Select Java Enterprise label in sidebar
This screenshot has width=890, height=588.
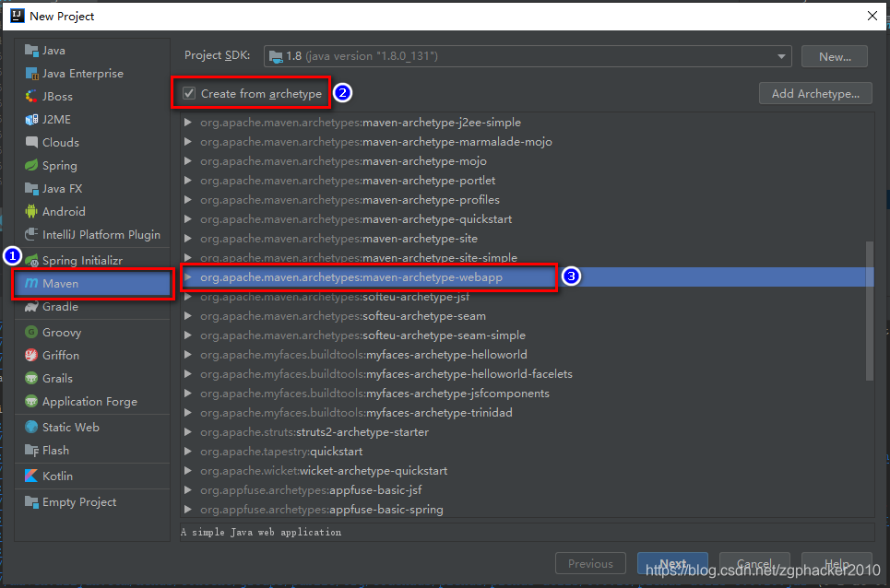click(x=83, y=74)
